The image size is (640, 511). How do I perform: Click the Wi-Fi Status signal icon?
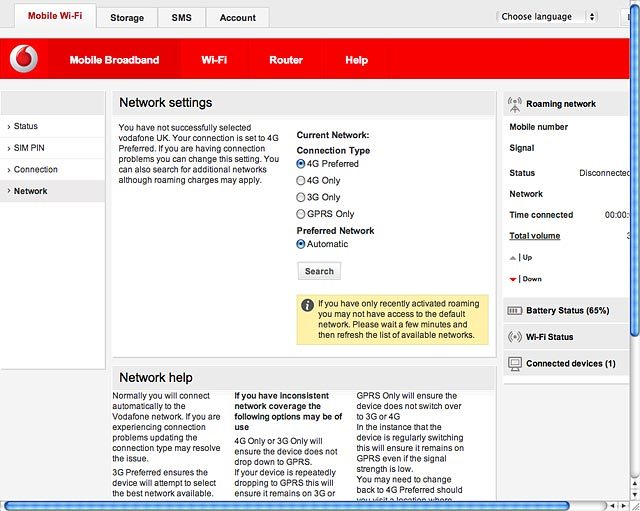[515, 337]
